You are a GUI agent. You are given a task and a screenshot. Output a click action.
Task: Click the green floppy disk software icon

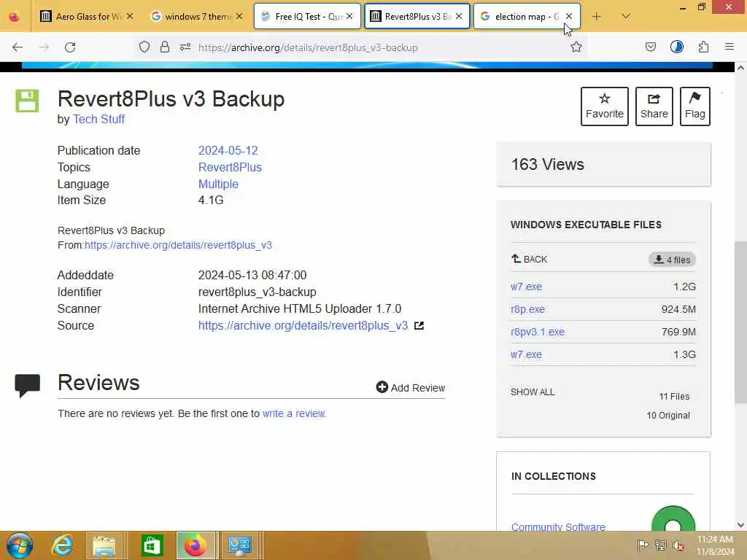27,101
